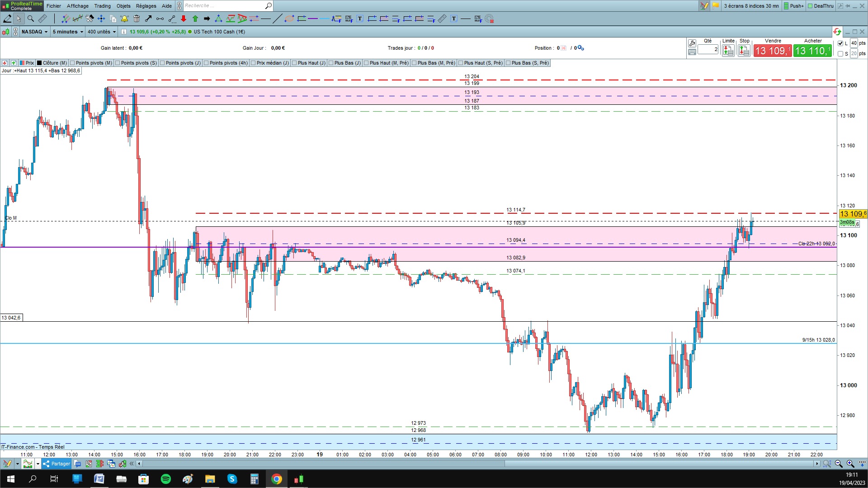The width and height of the screenshot is (868, 488).
Task: Select the green up arrow tool
Action: coord(195,19)
